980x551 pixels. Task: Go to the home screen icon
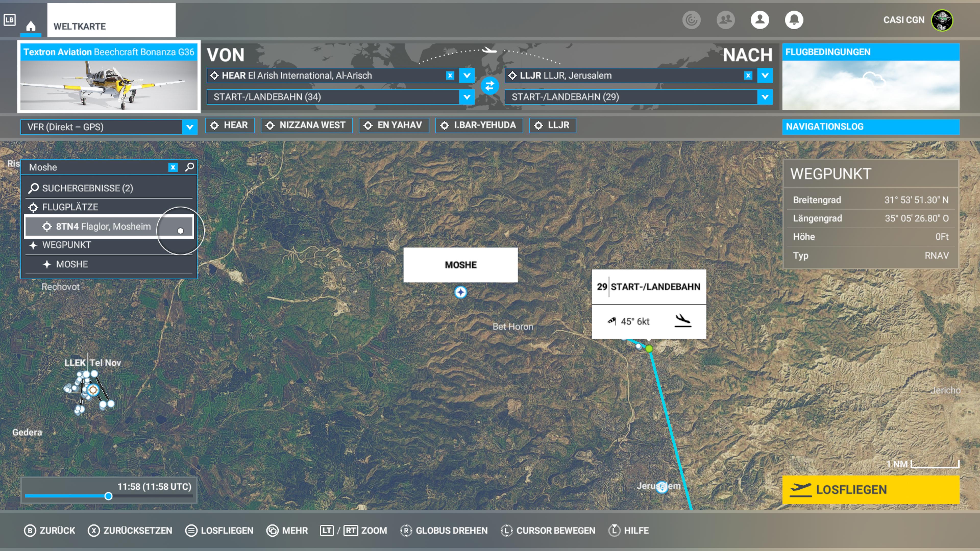(31, 26)
